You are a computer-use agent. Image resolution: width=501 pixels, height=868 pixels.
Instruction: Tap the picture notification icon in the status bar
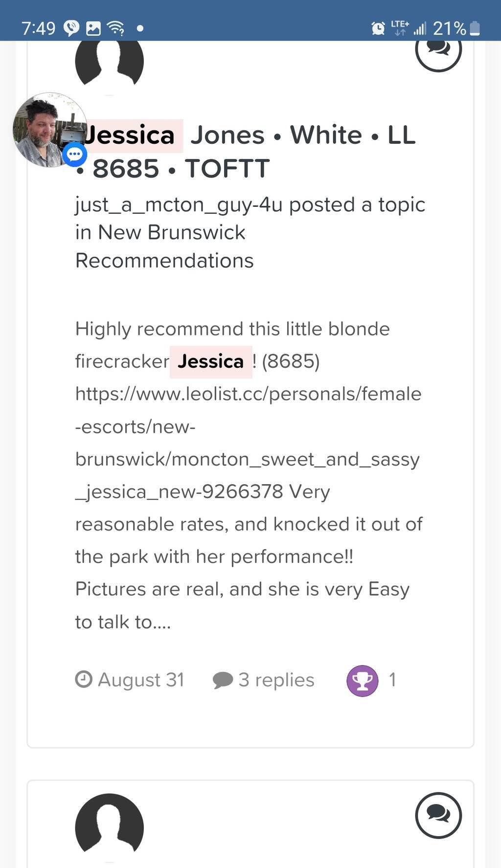click(93, 28)
